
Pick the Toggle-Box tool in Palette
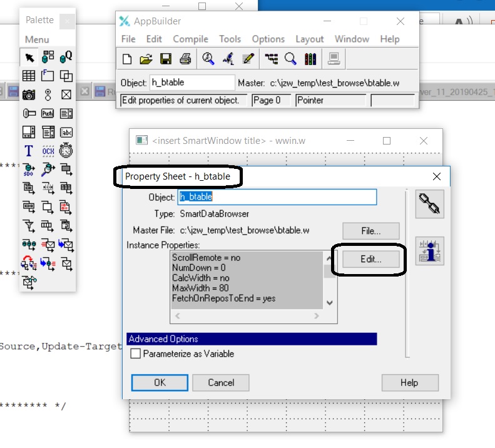[x=66, y=94]
